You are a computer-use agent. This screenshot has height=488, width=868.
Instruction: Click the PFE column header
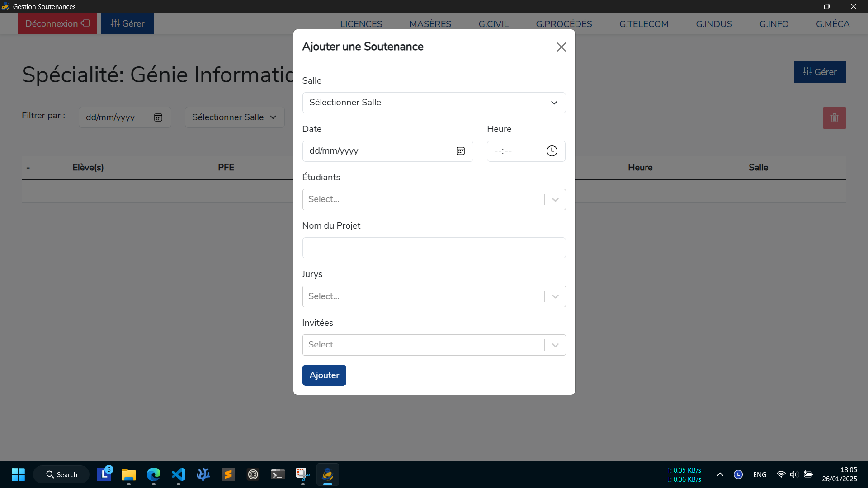click(x=226, y=168)
